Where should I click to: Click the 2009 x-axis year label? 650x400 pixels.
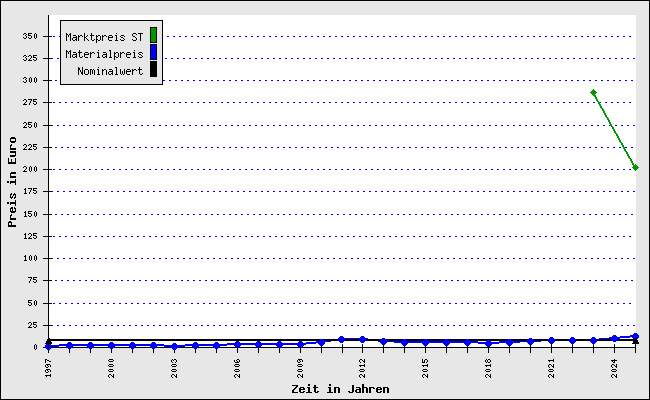pos(299,365)
